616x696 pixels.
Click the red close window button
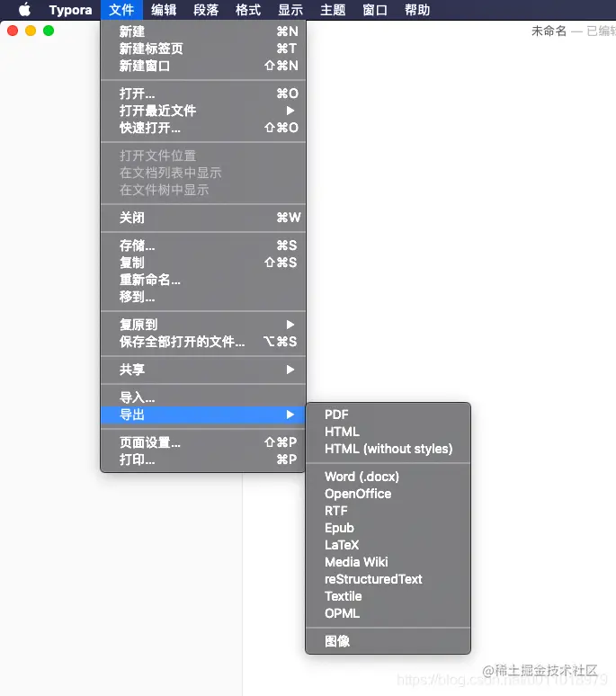(x=13, y=31)
